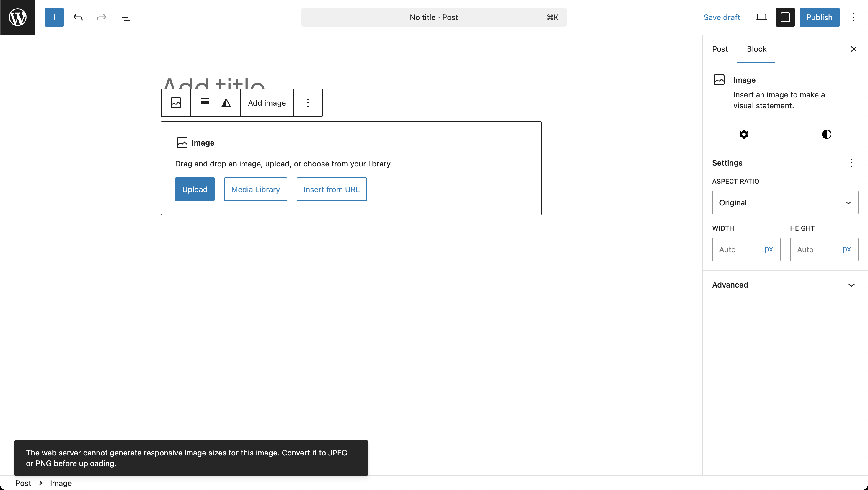Open the Document Overview list icon
This screenshot has height=490, width=868.
pyautogui.click(x=125, y=17)
